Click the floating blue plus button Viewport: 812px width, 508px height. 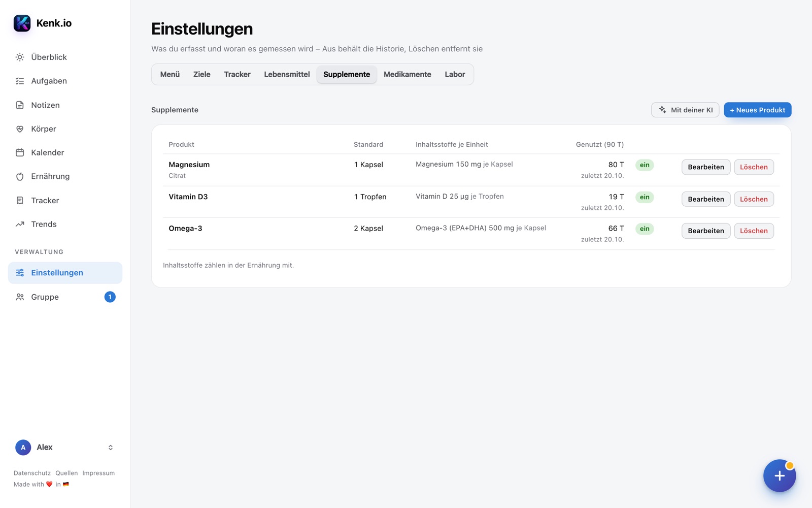[780, 476]
